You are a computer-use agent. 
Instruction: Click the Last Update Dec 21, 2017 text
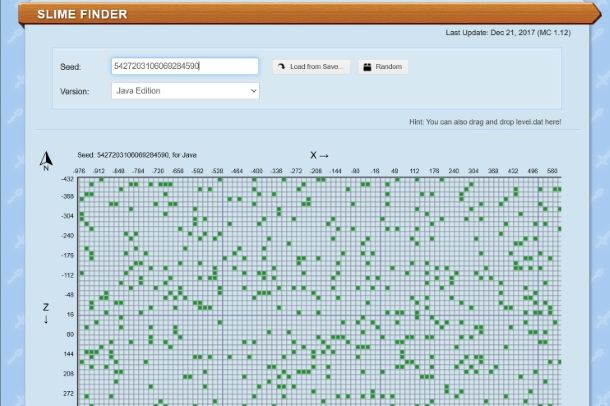[x=508, y=33]
